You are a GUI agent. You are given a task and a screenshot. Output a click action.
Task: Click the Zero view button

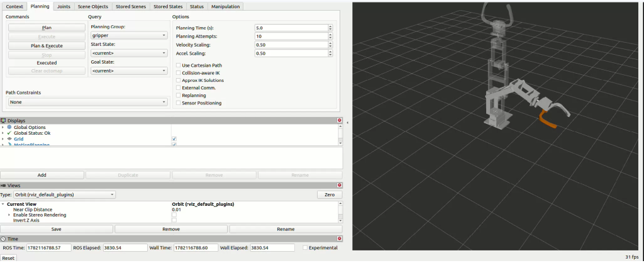pyautogui.click(x=330, y=195)
